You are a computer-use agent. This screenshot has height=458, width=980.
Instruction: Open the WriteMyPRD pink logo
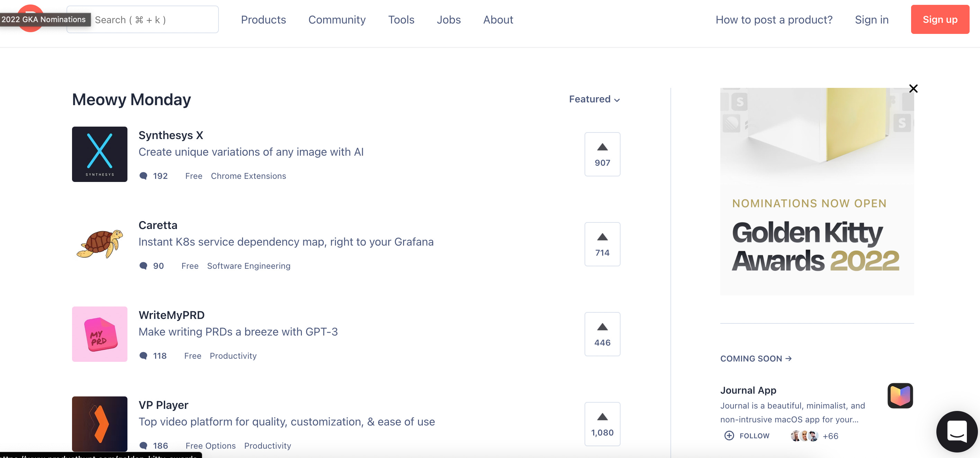(99, 334)
